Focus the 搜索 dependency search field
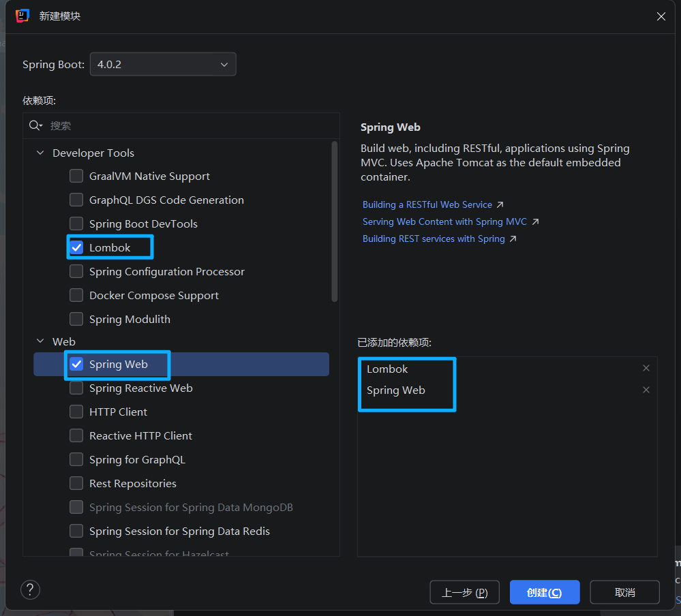681x616 pixels. coord(181,126)
